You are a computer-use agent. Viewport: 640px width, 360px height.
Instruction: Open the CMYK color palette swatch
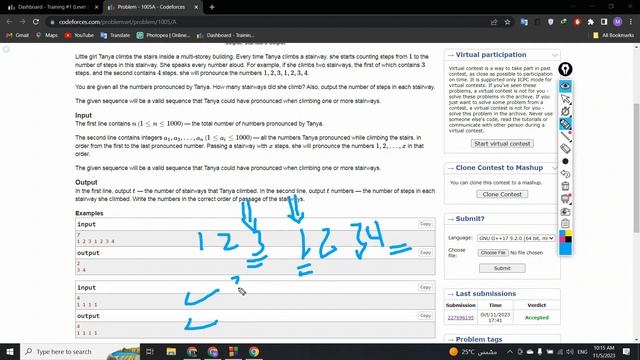565,236
